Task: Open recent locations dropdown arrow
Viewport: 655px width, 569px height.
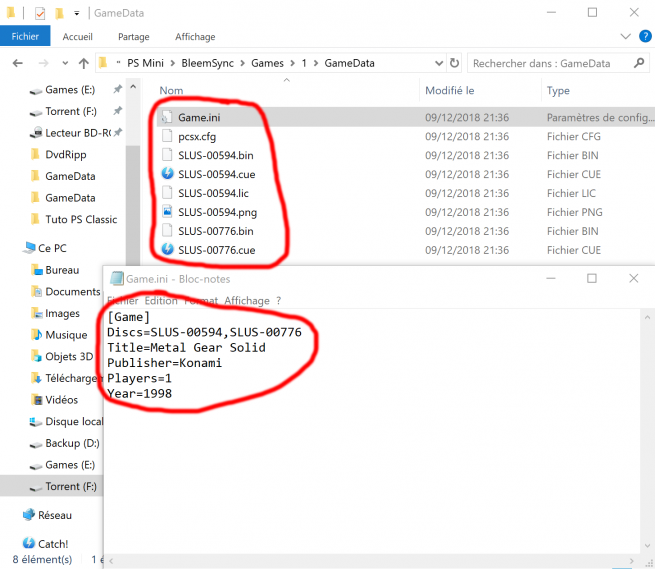Action: click(65, 64)
